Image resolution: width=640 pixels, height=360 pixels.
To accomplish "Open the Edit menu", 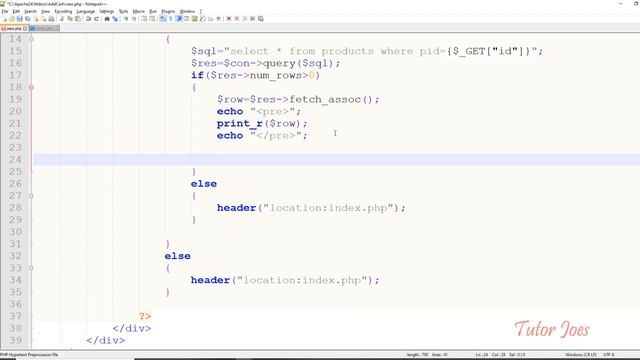I will (x=16, y=11).
